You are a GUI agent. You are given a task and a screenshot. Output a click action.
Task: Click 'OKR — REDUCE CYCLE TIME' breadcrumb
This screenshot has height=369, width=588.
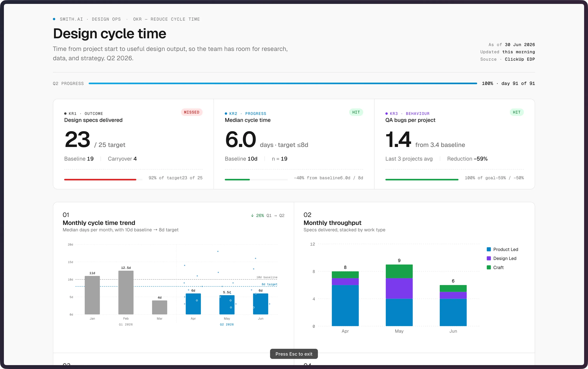(166, 19)
